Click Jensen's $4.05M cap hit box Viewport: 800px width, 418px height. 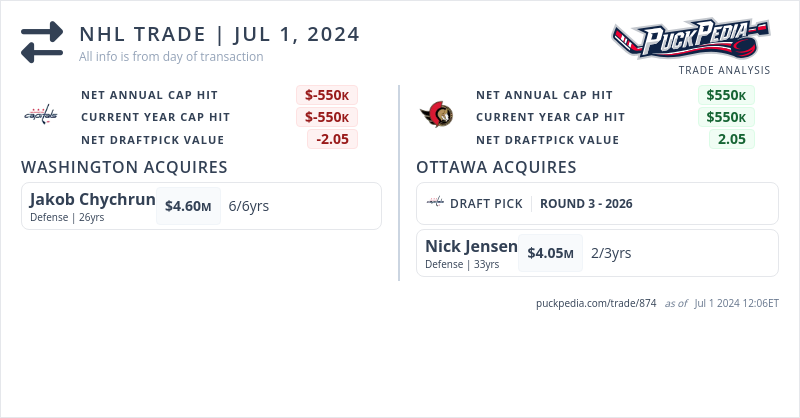[x=551, y=253]
